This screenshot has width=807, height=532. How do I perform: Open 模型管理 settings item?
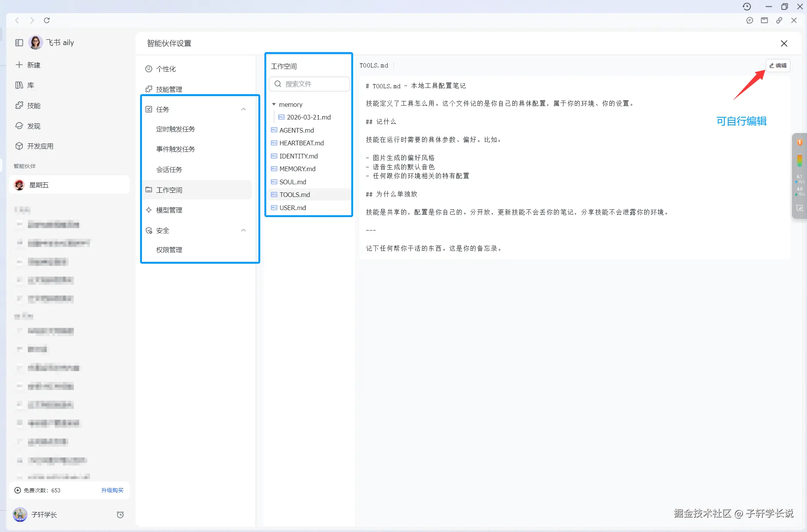169,210
